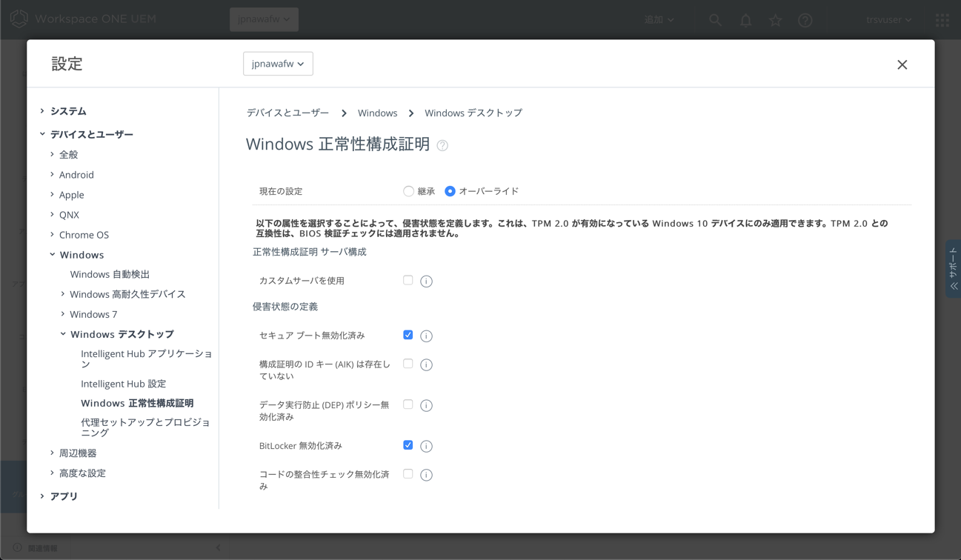Click Windows breadcrumb link
The image size is (961, 560).
click(377, 113)
